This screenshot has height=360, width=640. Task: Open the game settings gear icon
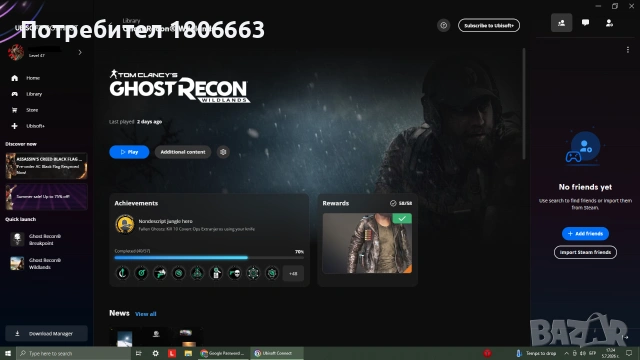(x=223, y=152)
